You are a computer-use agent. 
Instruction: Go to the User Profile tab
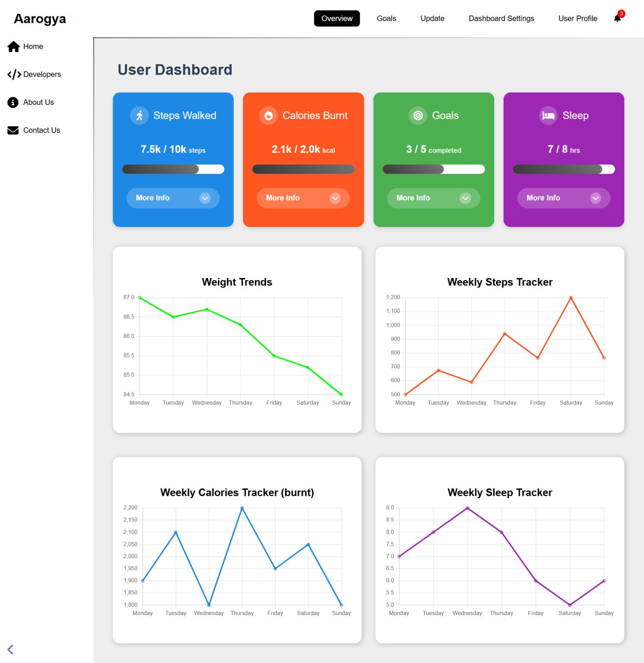(577, 19)
